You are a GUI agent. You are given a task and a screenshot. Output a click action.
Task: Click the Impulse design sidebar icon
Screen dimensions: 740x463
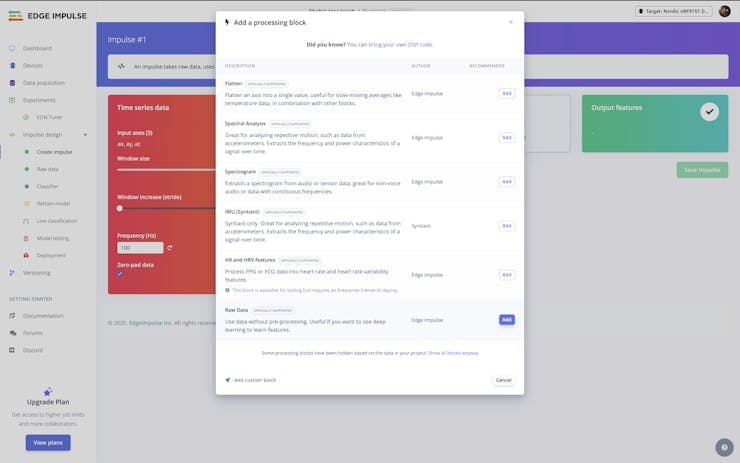click(12, 135)
